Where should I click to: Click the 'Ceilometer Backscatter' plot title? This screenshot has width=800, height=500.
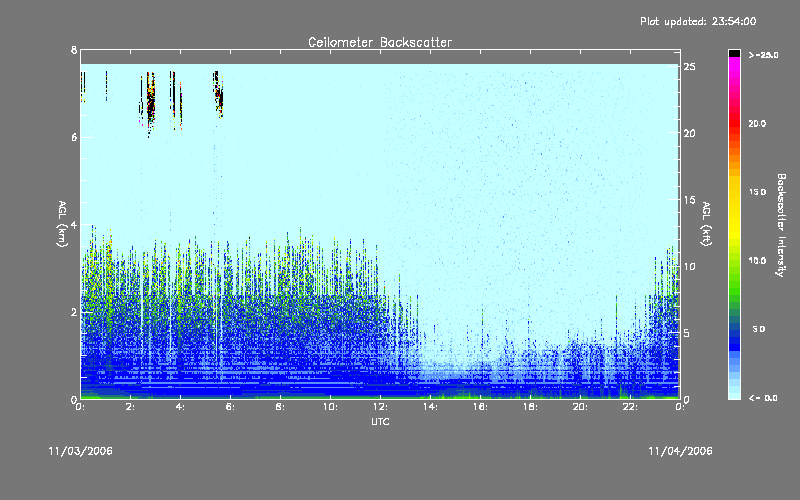click(x=380, y=42)
